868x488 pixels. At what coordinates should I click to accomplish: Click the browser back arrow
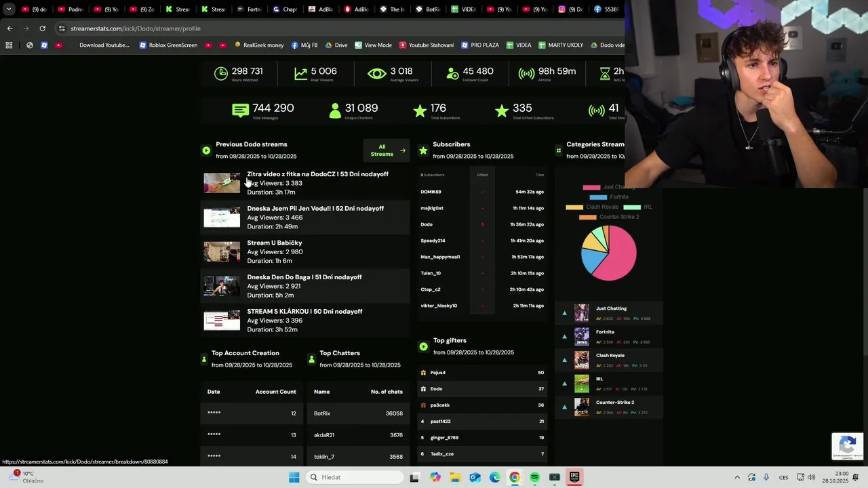9,28
